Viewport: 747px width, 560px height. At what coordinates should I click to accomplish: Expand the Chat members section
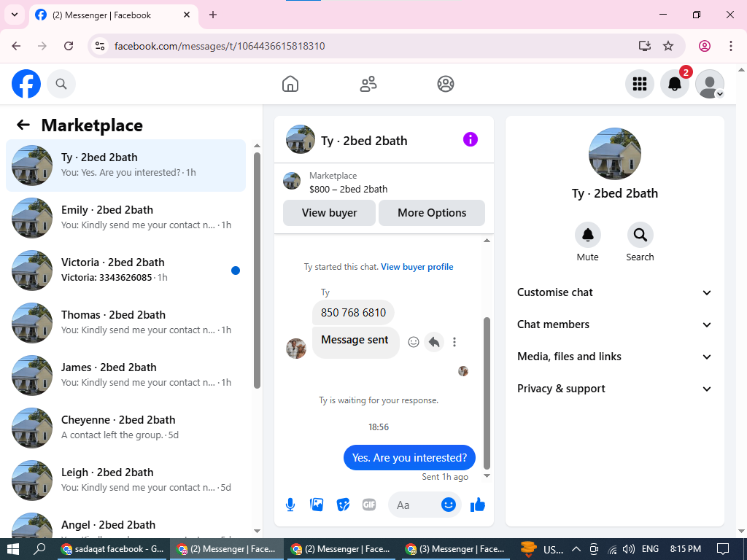click(614, 324)
